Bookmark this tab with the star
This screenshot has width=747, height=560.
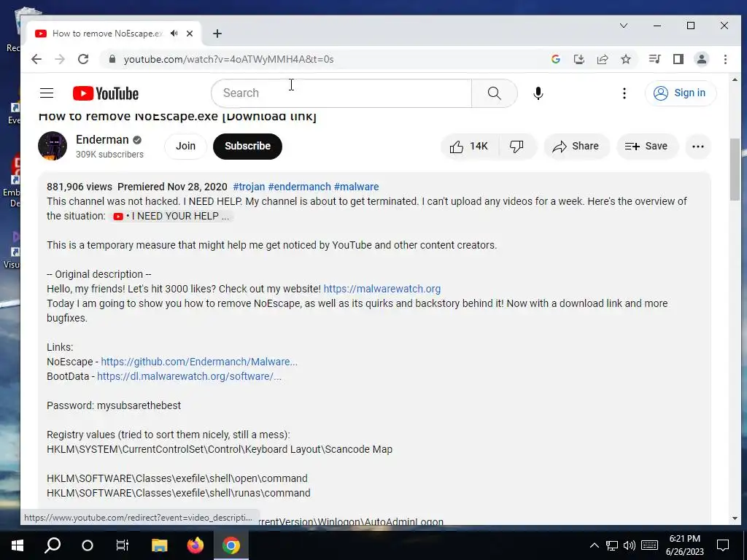625,59
